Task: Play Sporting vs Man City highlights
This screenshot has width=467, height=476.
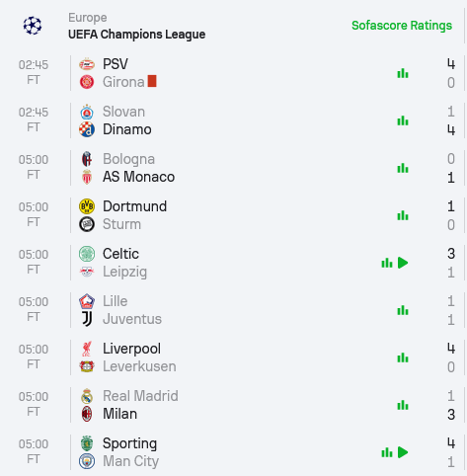Action: tap(403, 452)
